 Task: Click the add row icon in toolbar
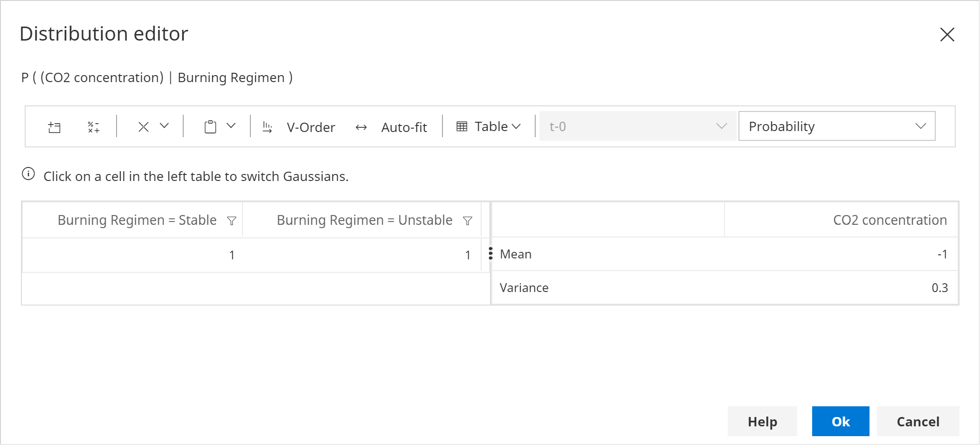click(x=54, y=127)
